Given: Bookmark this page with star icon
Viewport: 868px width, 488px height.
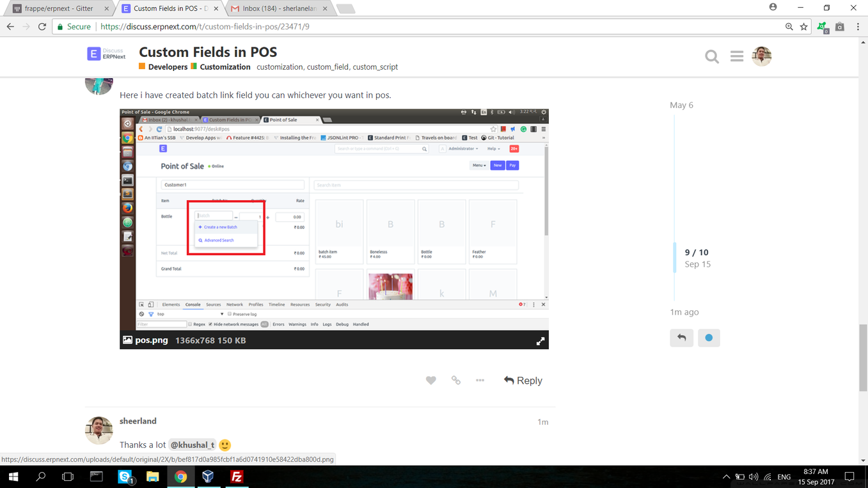Looking at the screenshot, I should point(803,27).
